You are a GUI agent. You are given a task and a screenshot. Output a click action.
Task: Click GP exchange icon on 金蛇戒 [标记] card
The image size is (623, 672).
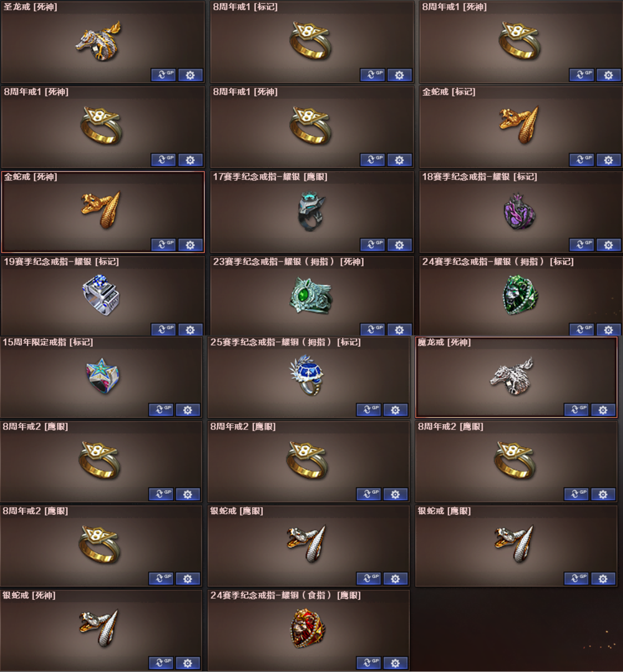coord(582,160)
